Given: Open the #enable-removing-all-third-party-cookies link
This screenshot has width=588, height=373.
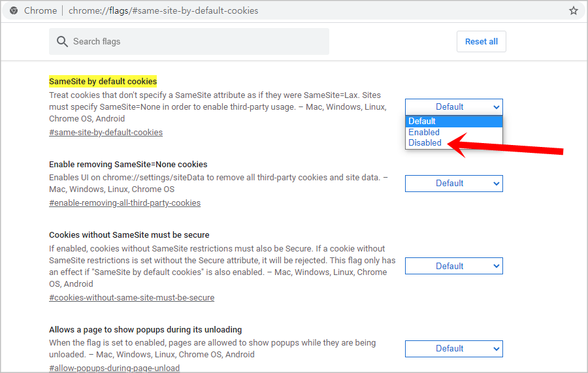Looking at the screenshot, I should [x=125, y=203].
